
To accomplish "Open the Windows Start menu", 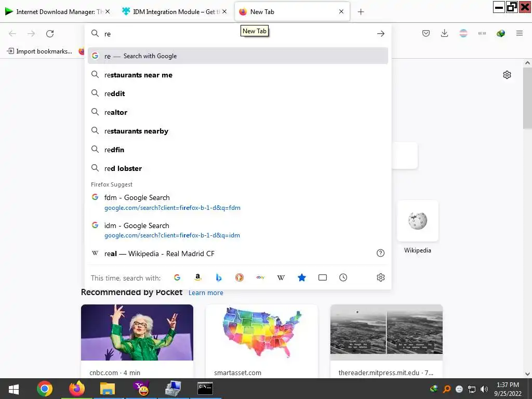I will point(14,389).
